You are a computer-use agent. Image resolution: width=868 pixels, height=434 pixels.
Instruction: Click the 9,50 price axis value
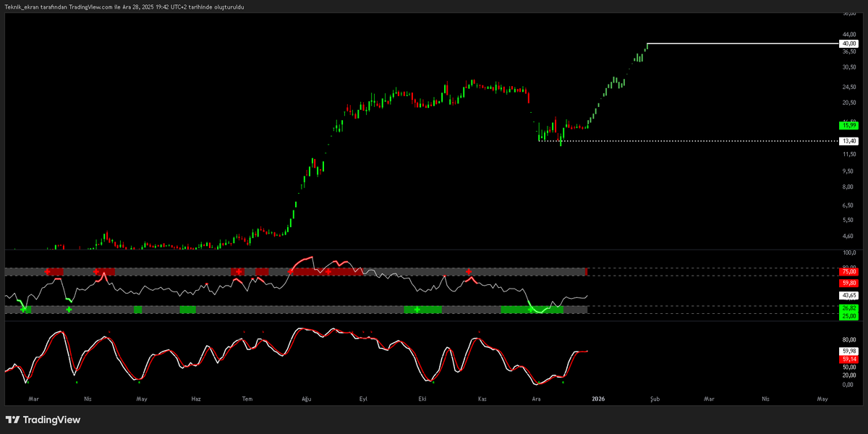[x=849, y=171]
